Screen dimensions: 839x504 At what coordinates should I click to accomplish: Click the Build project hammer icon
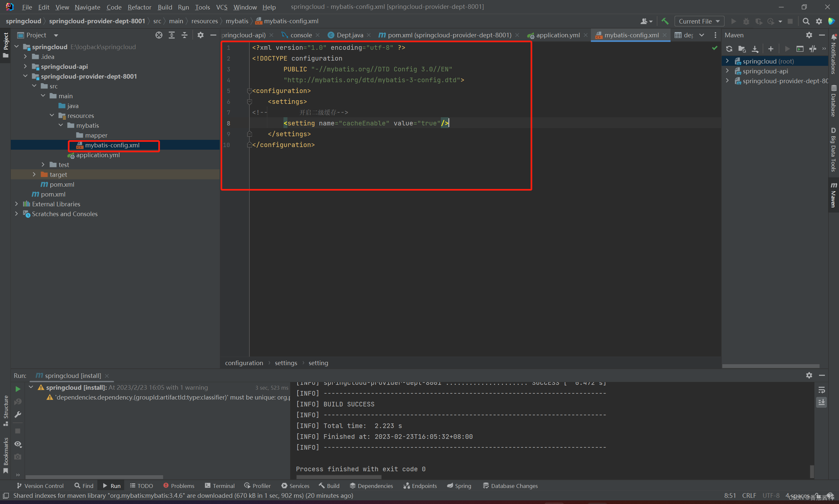[x=665, y=21]
